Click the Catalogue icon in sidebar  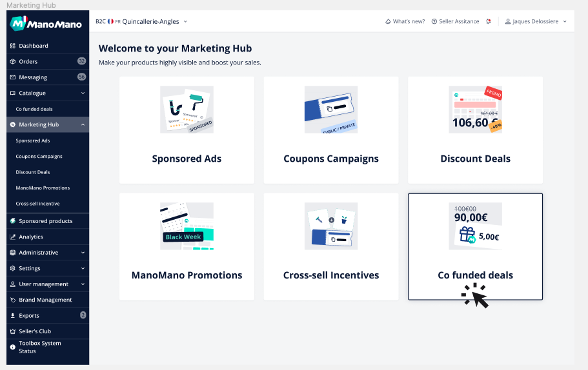[x=13, y=93]
